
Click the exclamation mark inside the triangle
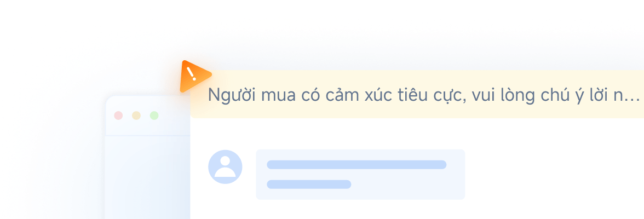tap(192, 73)
